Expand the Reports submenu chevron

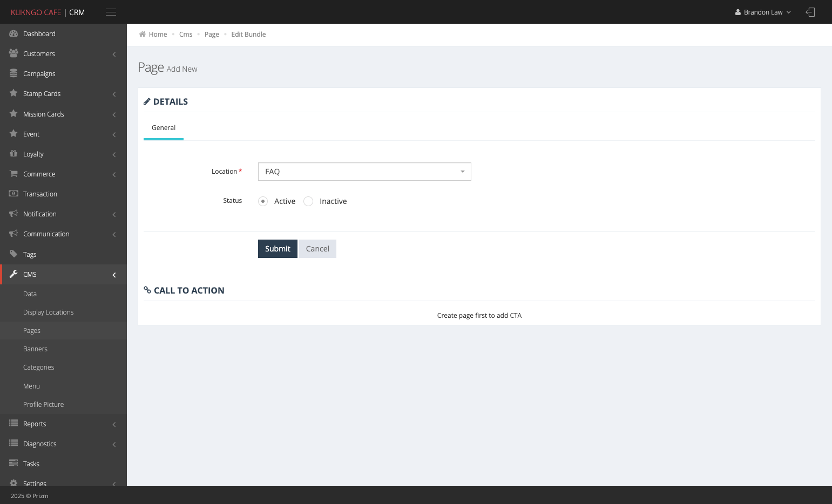click(x=114, y=424)
